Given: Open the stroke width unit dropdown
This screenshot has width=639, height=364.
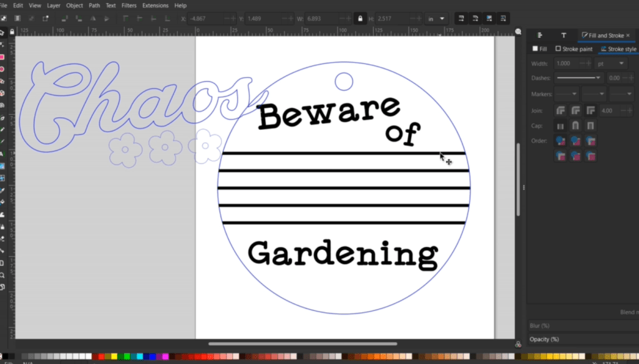Looking at the screenshot, I should click(x=613, y=64).
